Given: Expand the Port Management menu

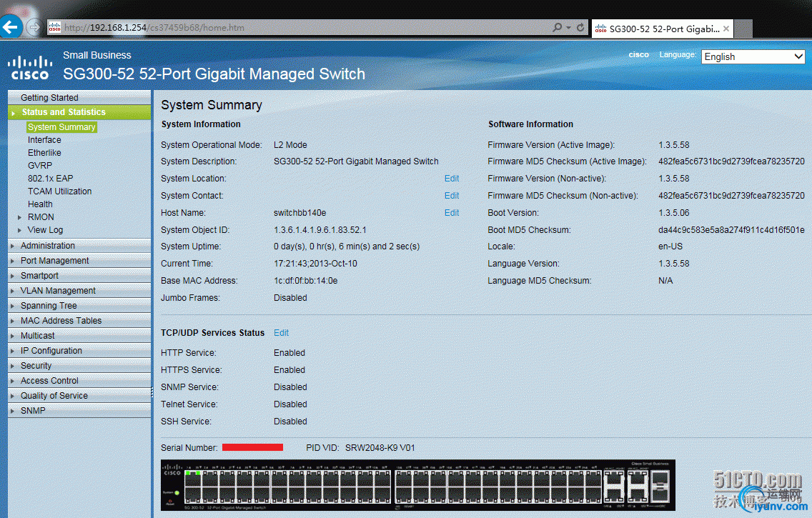Looking at the screenshot, I should pos(79,260).
